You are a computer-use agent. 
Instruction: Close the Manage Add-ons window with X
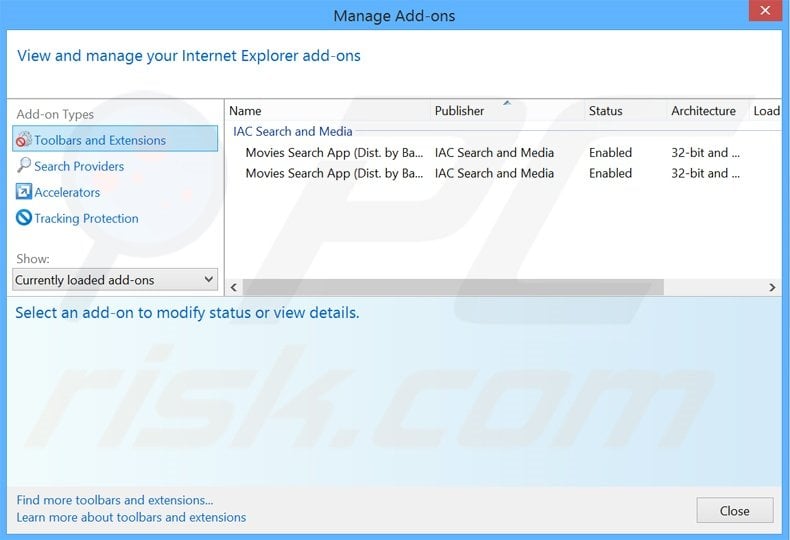(765, 11)
